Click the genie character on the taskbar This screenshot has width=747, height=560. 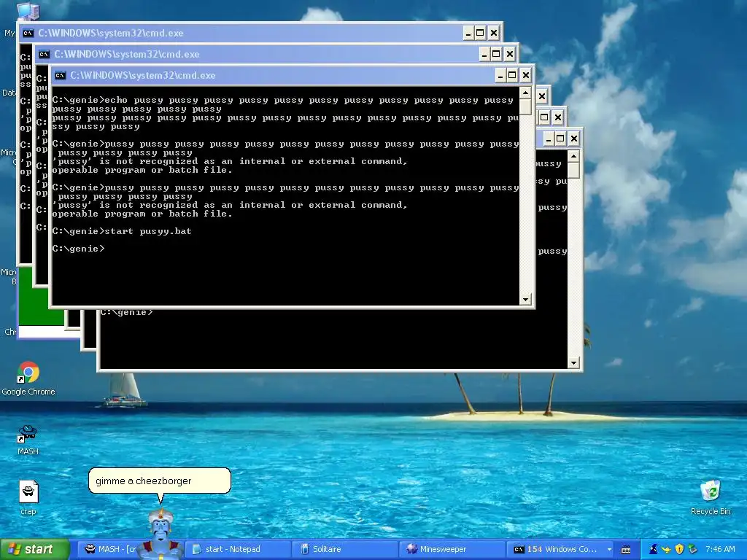coord(161,533)
